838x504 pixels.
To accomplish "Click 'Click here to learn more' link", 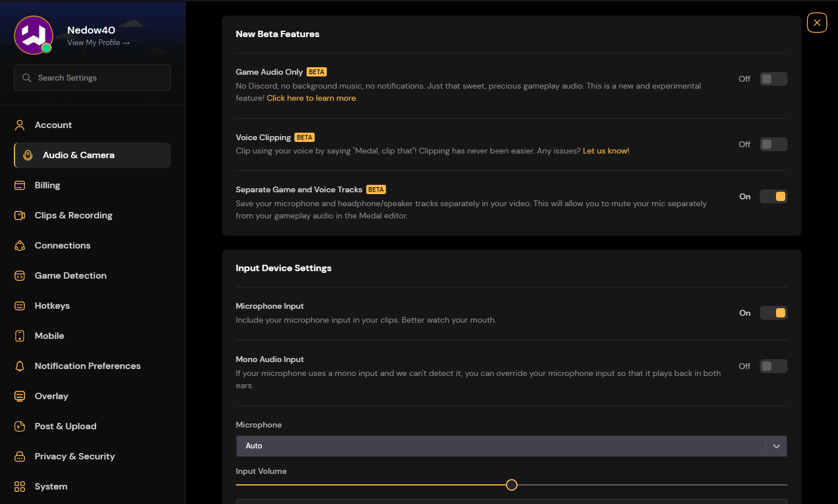I will click(x=311, y=98).
